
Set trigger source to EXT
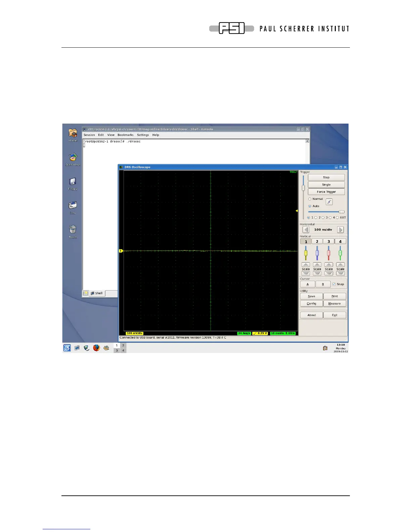[337, 218]
